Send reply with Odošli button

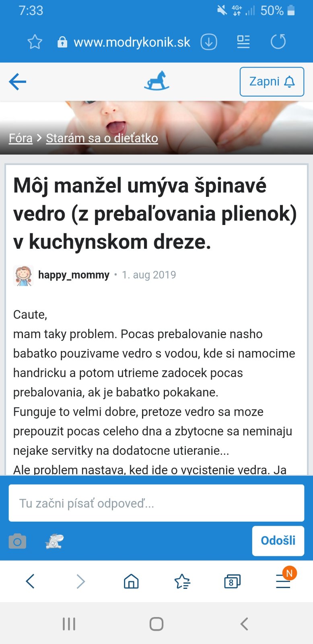click(278, 541)
